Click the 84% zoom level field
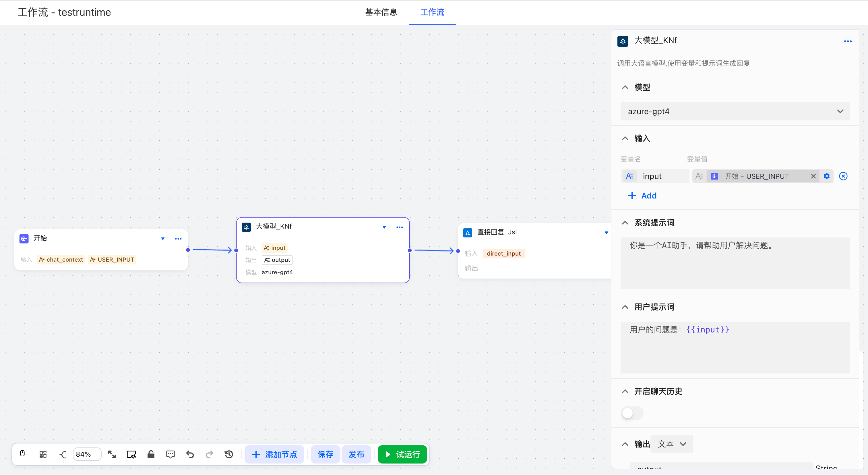 (87, 454)
